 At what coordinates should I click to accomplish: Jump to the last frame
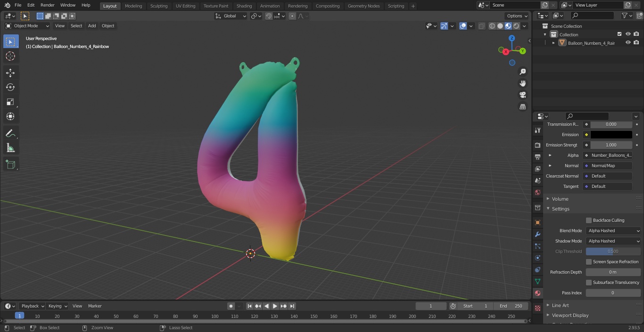(292, 306)
